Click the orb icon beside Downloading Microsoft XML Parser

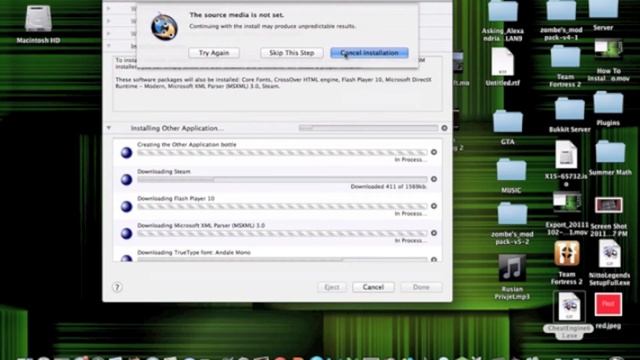(127, 233)
